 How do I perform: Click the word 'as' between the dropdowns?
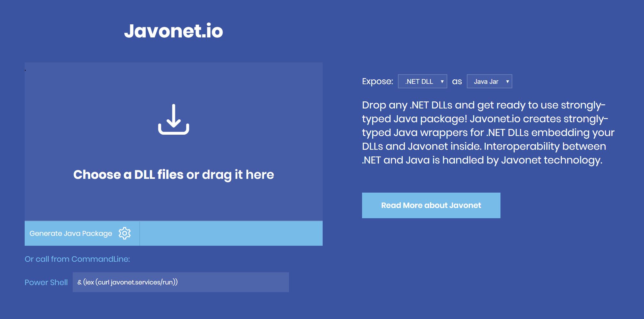[457, 82]
